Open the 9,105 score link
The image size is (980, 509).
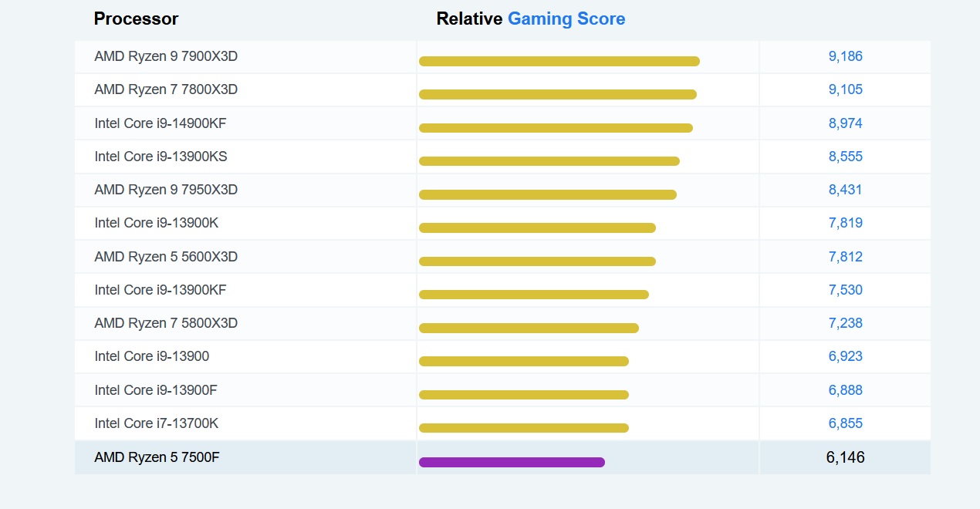click(846, 89)
